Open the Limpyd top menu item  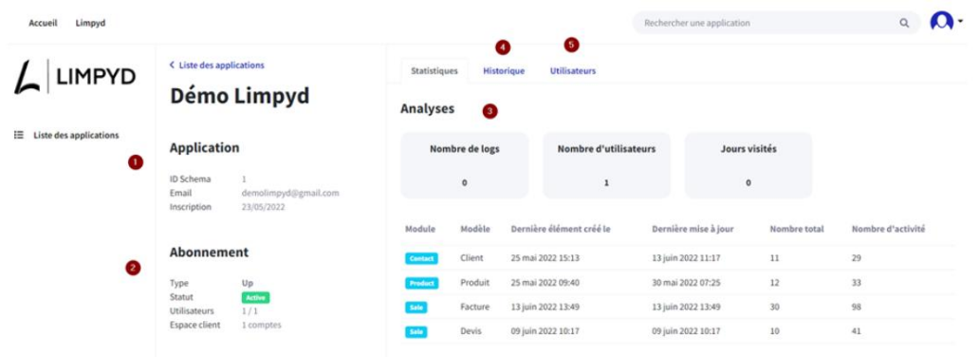coord(91,23)
